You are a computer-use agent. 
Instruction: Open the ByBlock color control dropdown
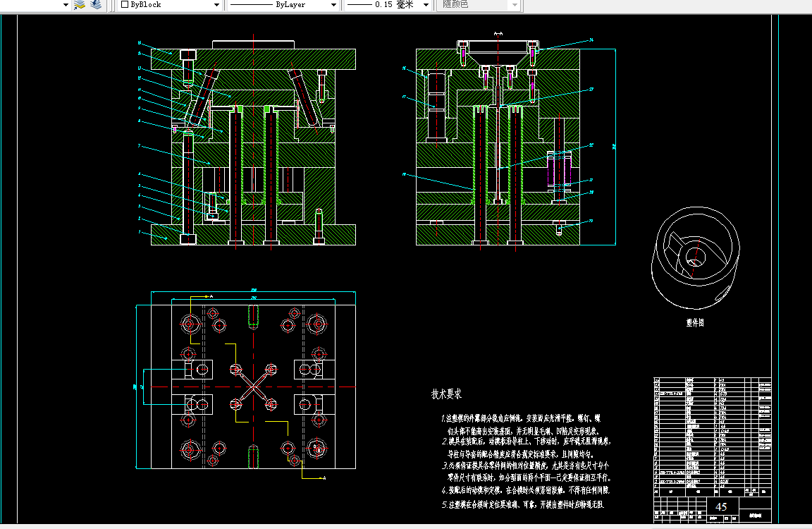(216, 5)
